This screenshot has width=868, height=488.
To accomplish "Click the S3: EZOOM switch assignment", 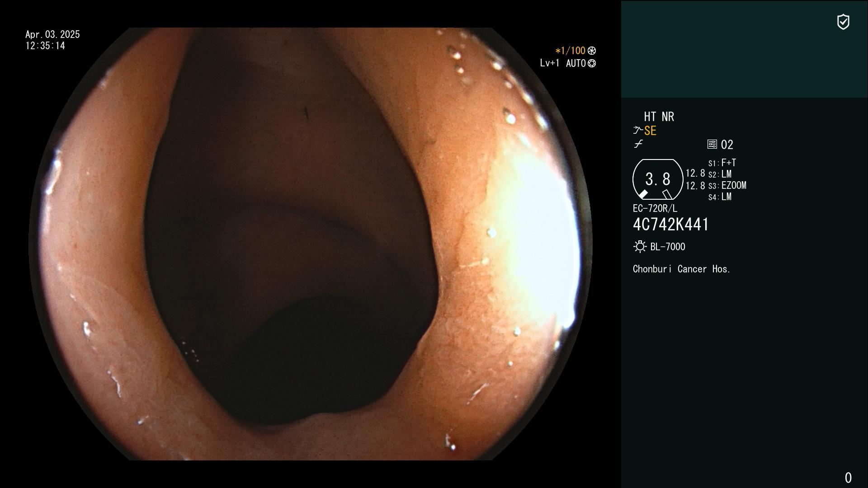I will tap(727, 185).
